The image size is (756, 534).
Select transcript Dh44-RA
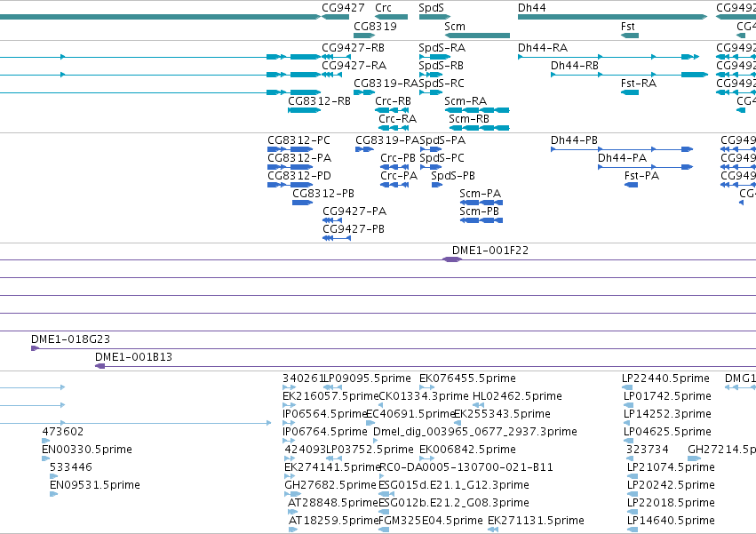[x=609, y=57]
